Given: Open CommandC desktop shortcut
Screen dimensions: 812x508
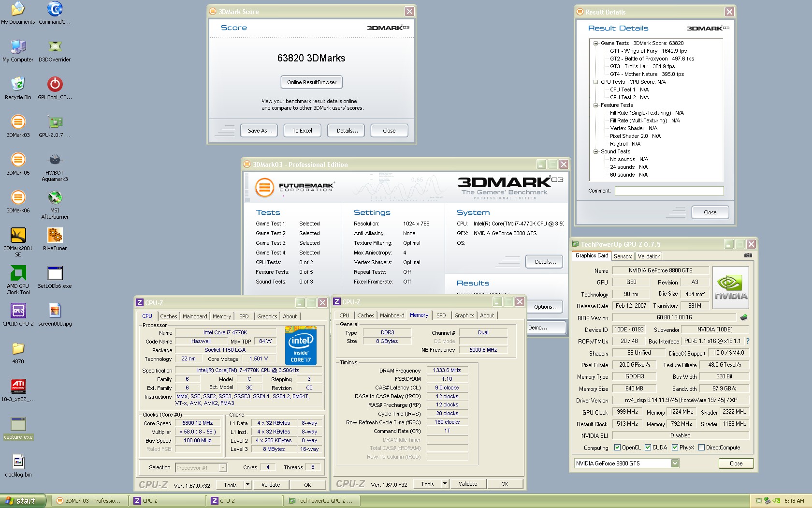Looking at the screenshot, I should 55,13.
